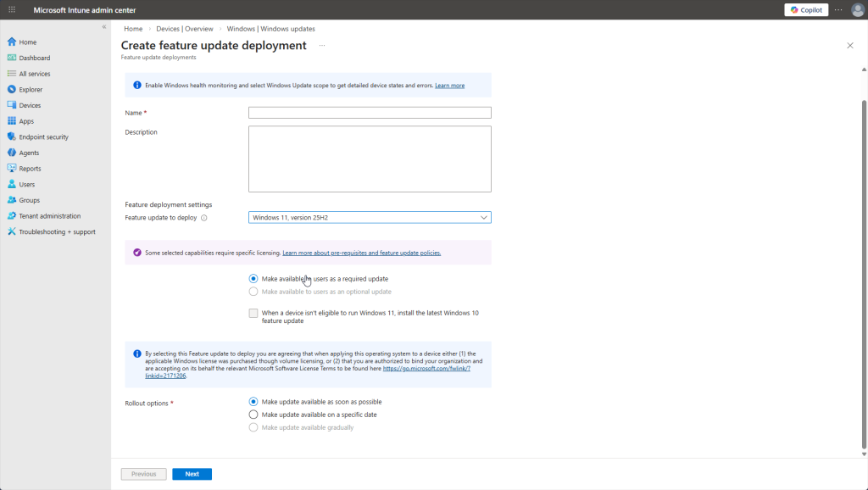The image size is (868, 490).
Task: Click info icon beside Feature update to deploy
Action: pos(204,218)
